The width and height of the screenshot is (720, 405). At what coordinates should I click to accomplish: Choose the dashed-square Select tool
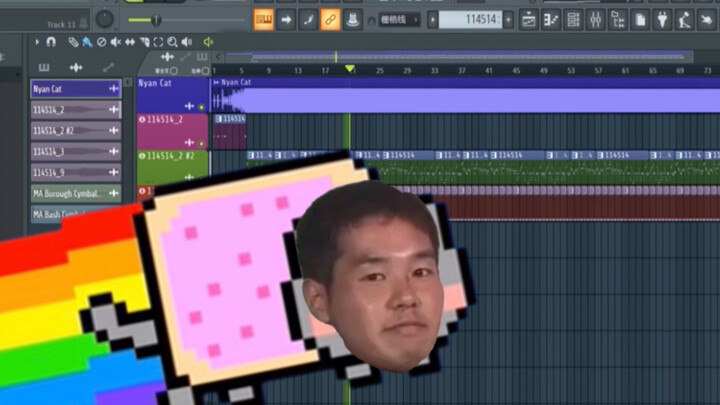pos(158,42)
